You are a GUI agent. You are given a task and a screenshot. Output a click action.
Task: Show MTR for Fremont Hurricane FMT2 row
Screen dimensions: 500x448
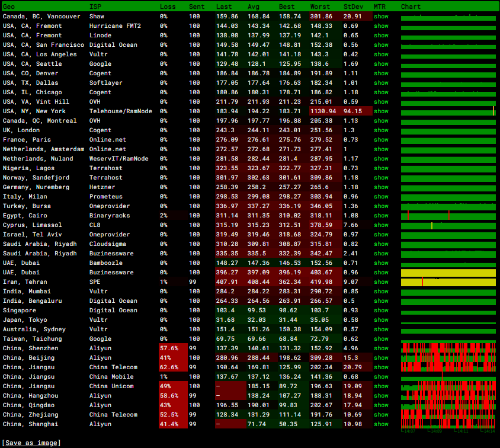[x=381, y=26]
